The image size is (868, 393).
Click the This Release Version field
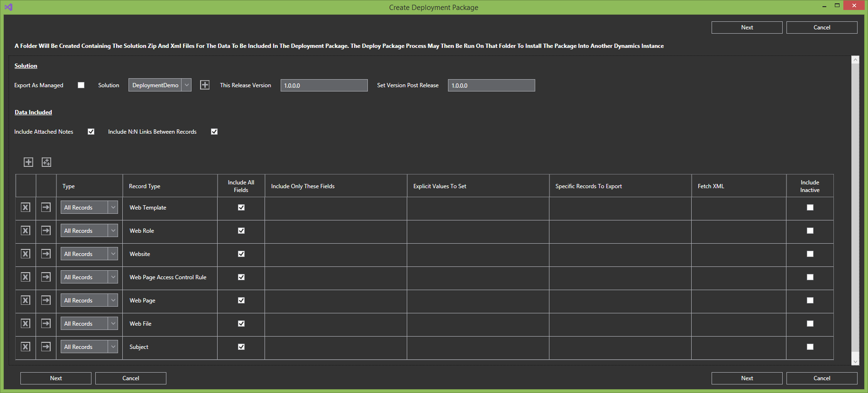click(324, 85)
